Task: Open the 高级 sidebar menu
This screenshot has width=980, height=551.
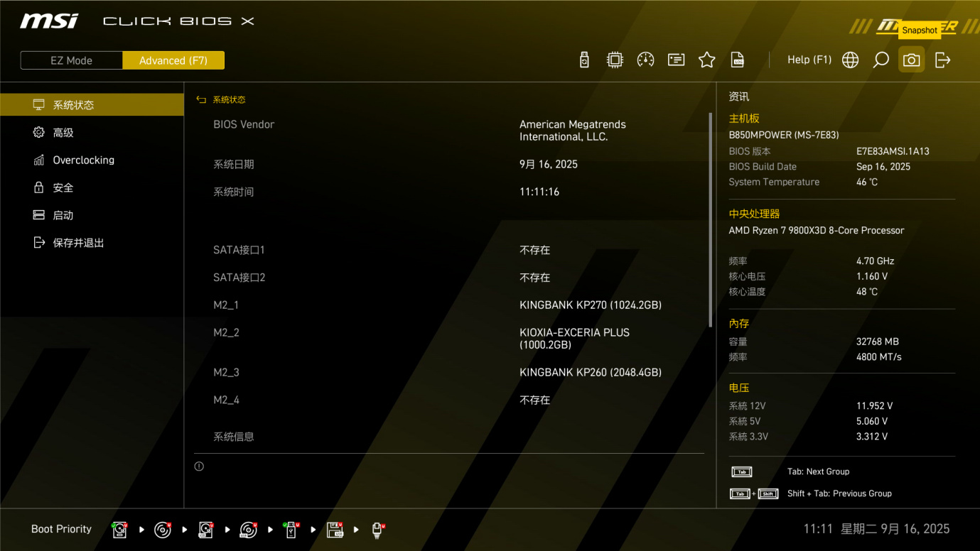Action: pos(92,133)
